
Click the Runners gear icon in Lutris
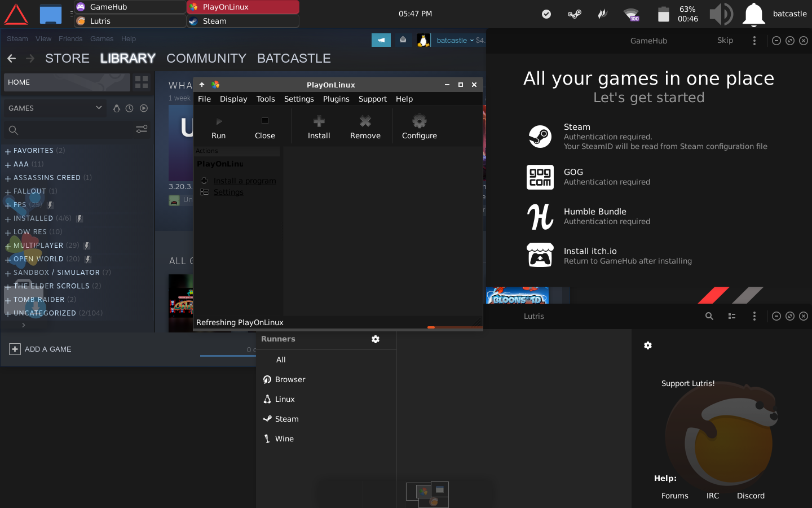click(376, 339)
